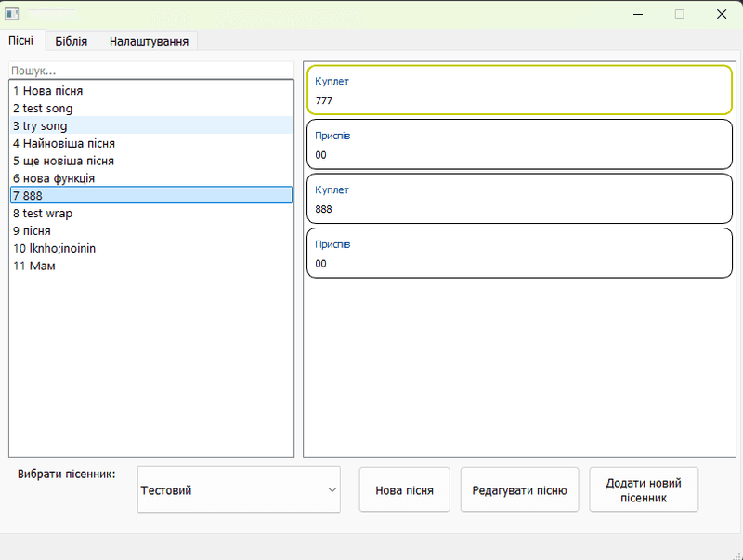Select the Куплет card with 888
The height and width of the screenshot is (560, 743).
point(519,199)
